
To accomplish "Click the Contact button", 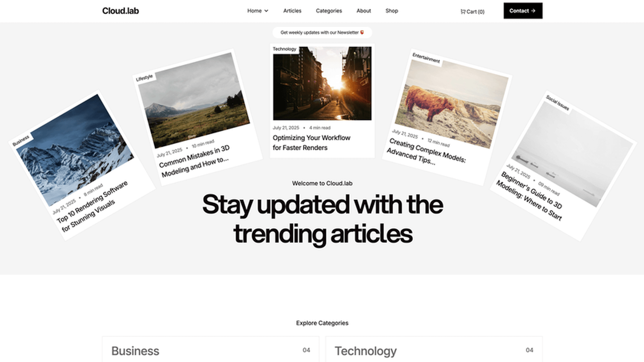I will 523,11.
